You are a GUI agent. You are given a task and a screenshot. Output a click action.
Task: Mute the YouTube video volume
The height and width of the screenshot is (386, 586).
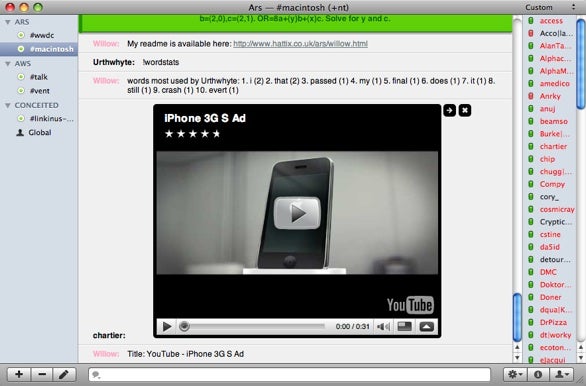[x=383, y=327]
